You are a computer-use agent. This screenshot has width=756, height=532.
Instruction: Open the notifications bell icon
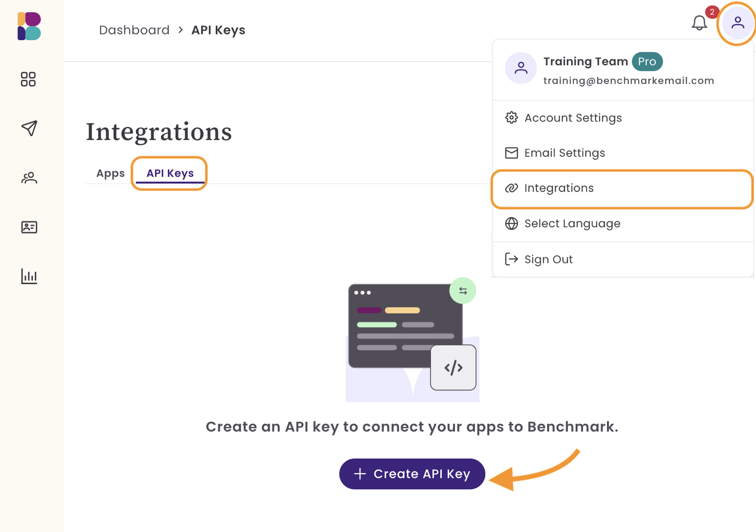pos(699,23)
